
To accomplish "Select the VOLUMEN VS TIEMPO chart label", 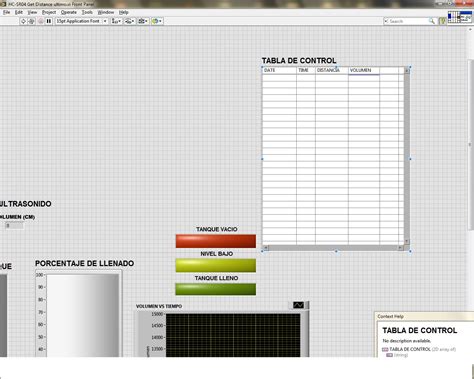I will click(x=159, y=306).
